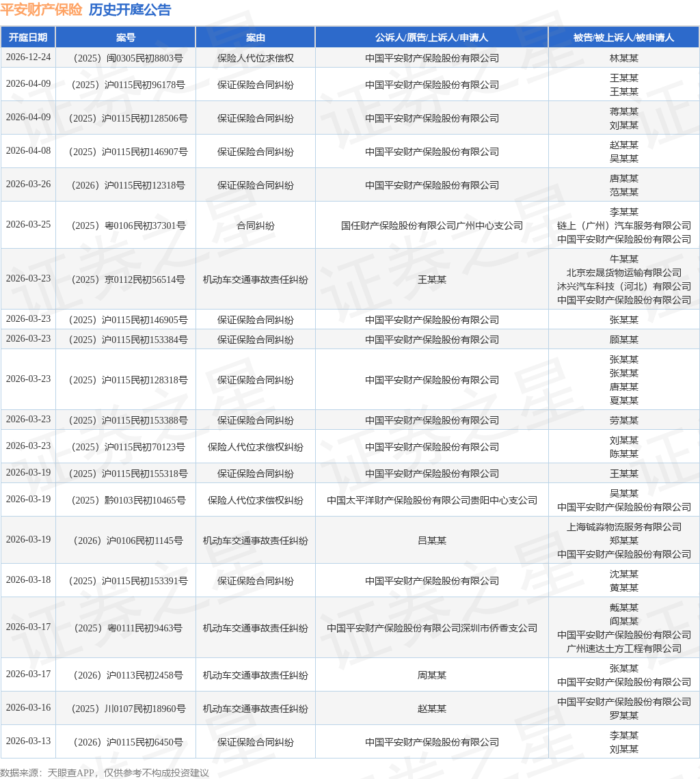Click plaintiff 中国平安财产保险股份有限公司深圳市侨香支公司
700x779 pixels.
[x=431, y=628]
